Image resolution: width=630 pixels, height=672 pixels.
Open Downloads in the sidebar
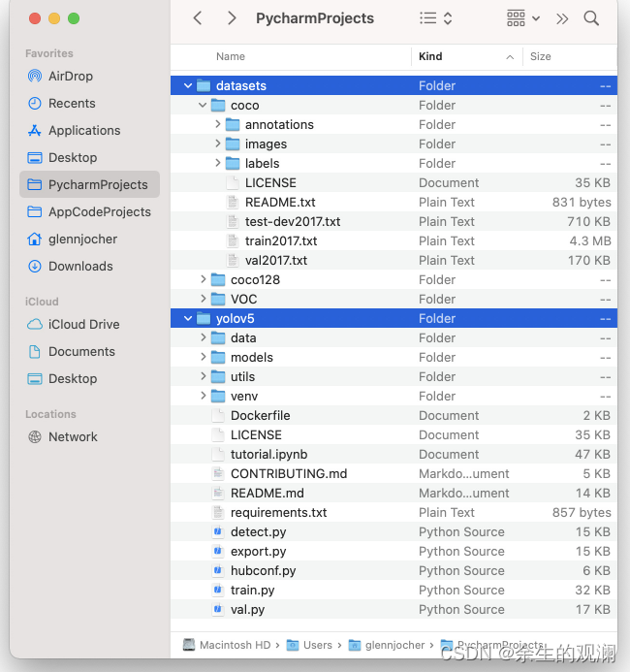click(80, 266)
